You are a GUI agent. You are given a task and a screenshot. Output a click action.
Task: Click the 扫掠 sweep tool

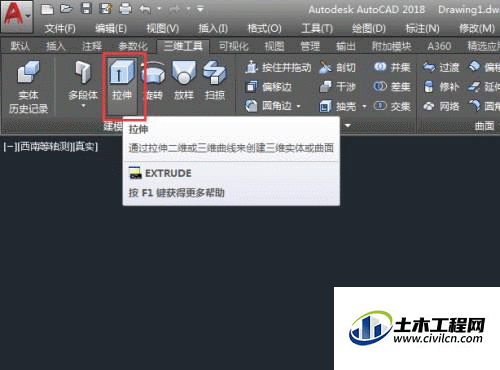tap(215, 80)
